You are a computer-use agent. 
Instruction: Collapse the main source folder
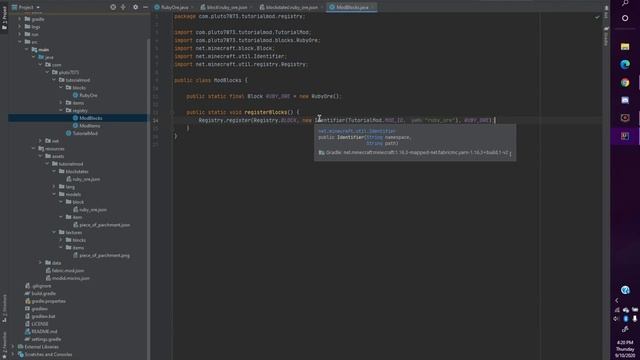27,49
